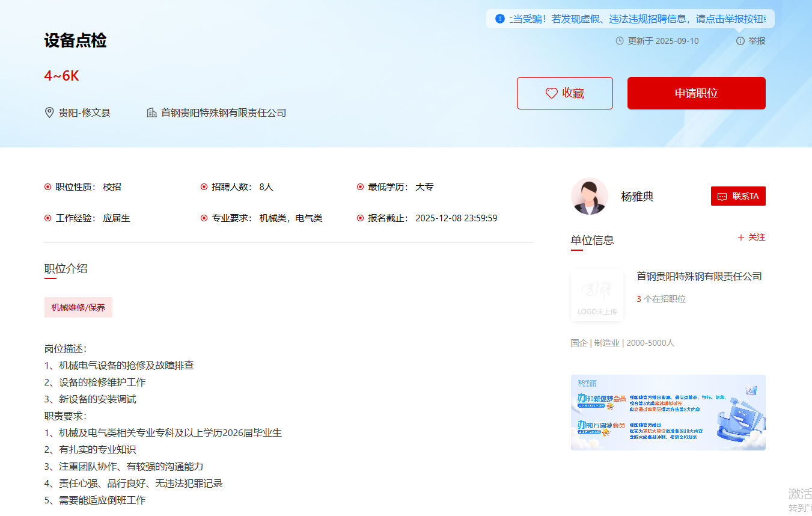Click location text 贵阳-修文县
Image resolution: width=812 pixels, height=516 pixels.
point(85,112)
